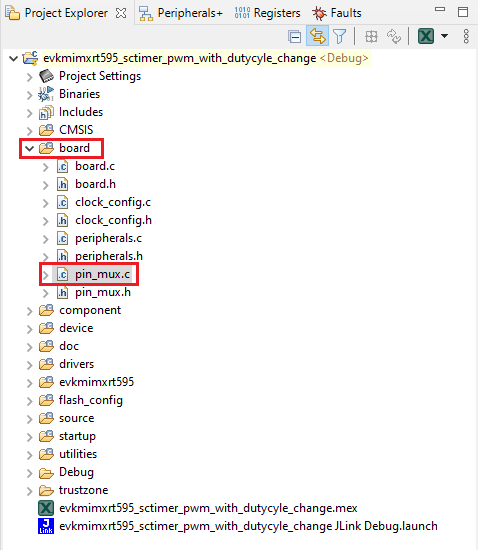478x550 pixels.
Task: Select the CMSIS folder icon
Action: click(x=46, y=130)
